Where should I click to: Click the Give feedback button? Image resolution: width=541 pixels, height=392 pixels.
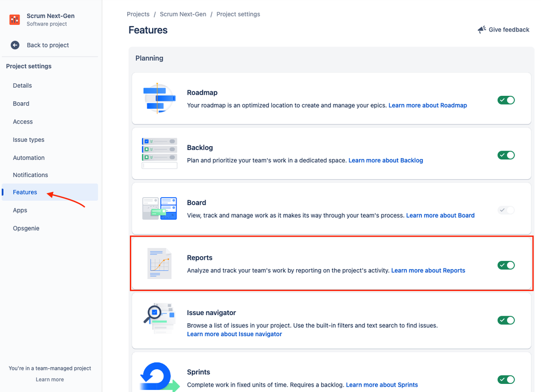[x=504, y=30]
